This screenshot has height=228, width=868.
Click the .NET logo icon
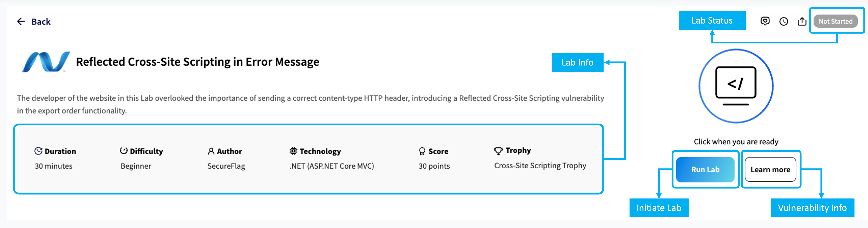pyautogui.click(x=46, y=62)
